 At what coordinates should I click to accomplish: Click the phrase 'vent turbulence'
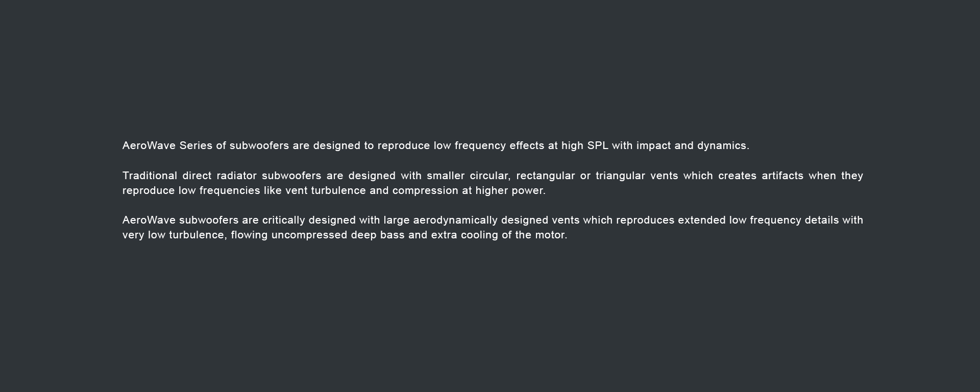tap(326, 190)
